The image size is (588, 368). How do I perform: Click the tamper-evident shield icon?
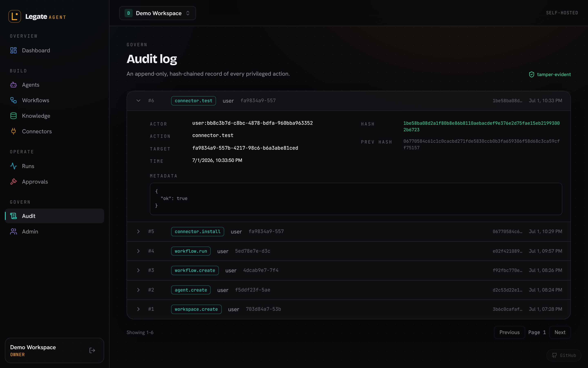(531, 74)
